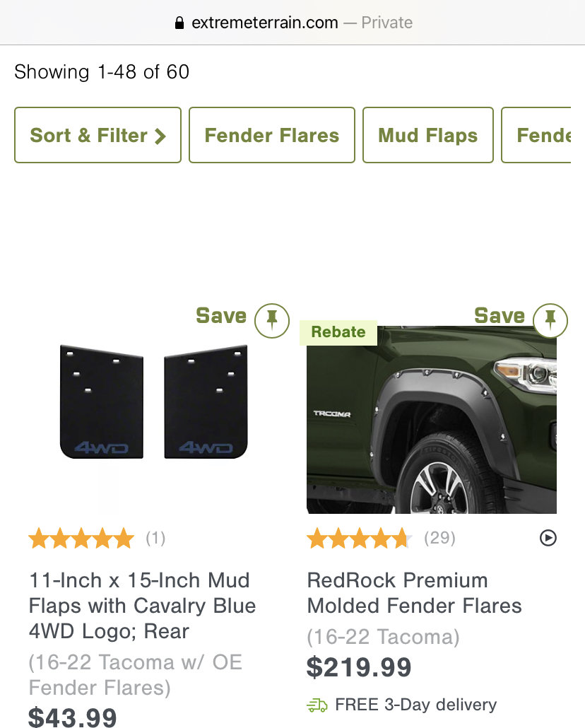Click the free delivery truck icon
Viewport: 585px width, 728px height.
tap(317, 705)
